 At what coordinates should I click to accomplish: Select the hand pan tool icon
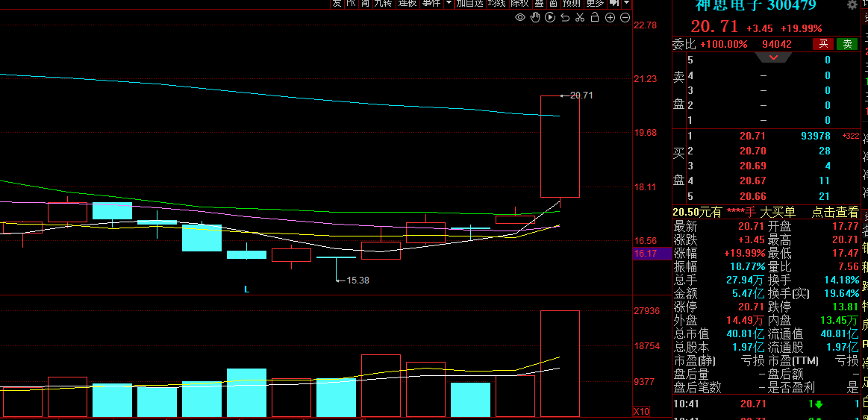(534, 18)
